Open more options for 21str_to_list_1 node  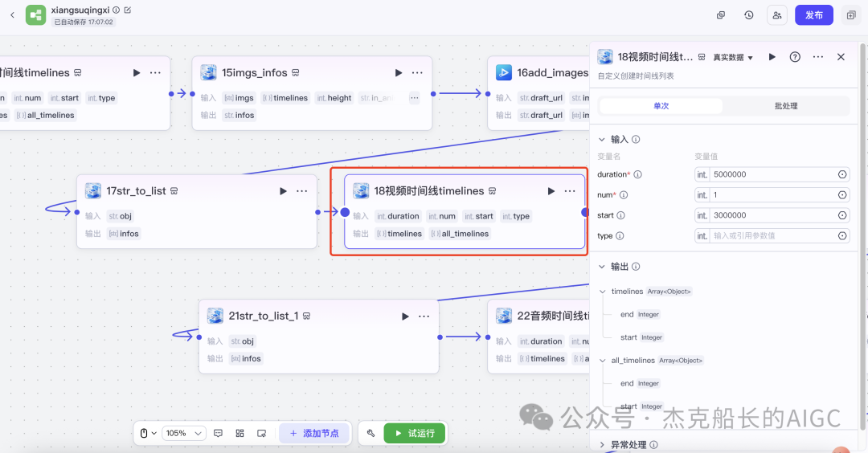tap(424, 316)
